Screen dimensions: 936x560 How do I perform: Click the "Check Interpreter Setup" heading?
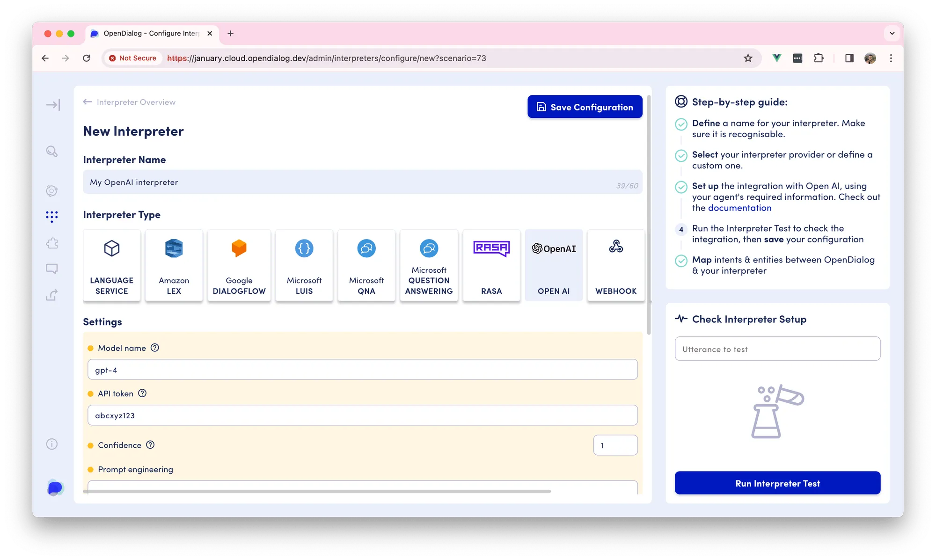pyautogui.click(x=749, y=319)
